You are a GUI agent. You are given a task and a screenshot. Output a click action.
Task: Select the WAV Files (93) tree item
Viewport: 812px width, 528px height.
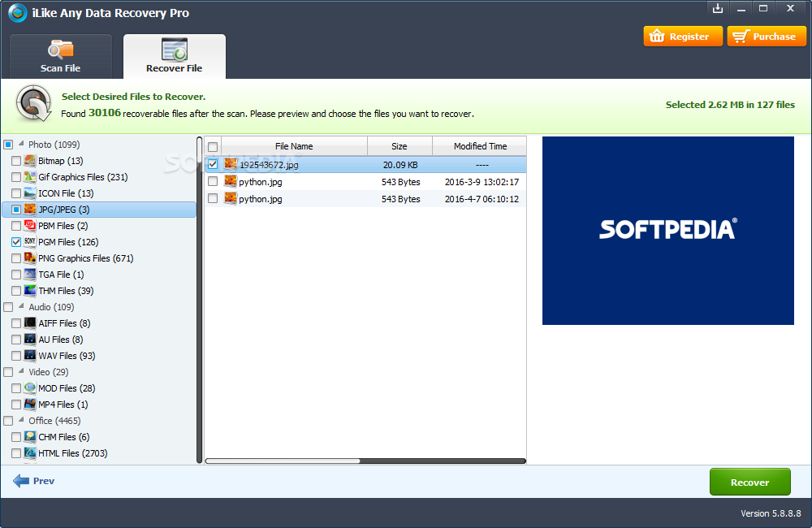coord(67,356)
